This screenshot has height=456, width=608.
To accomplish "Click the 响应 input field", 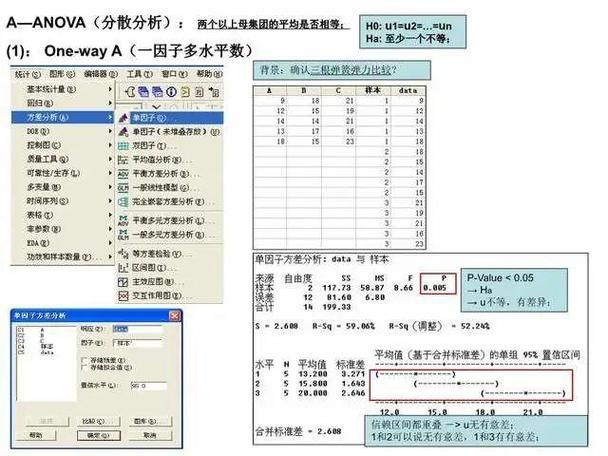I will point(138,329).
